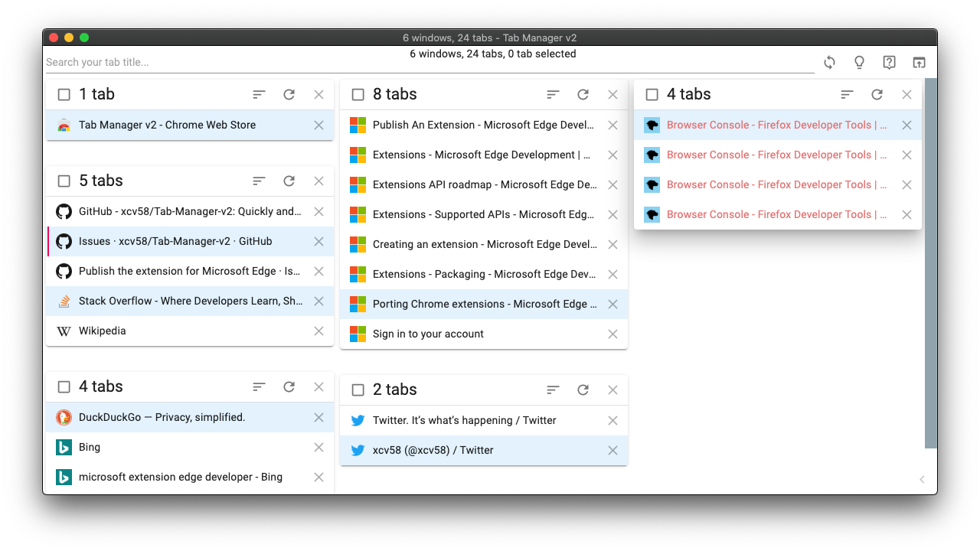Open the help question-mark icon
Image resolution: width=980 pixels, height=551 pixels.
tap(889, 63)
